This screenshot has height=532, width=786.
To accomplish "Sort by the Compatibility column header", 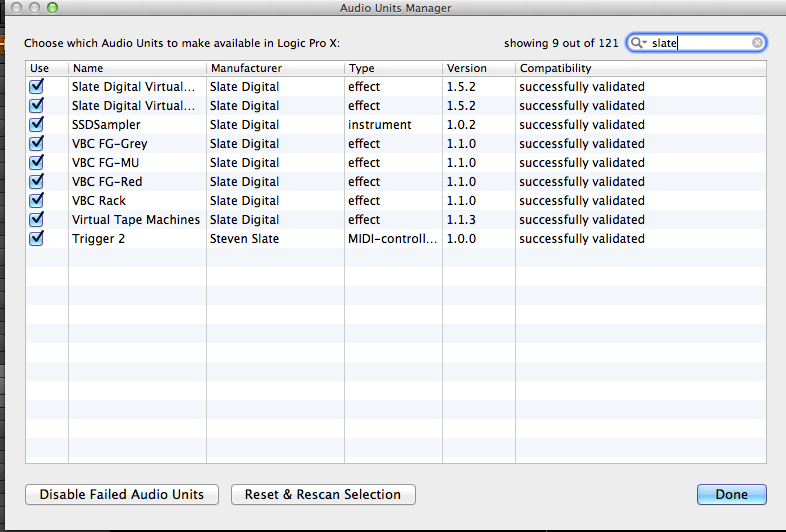I will coord(641,68).
